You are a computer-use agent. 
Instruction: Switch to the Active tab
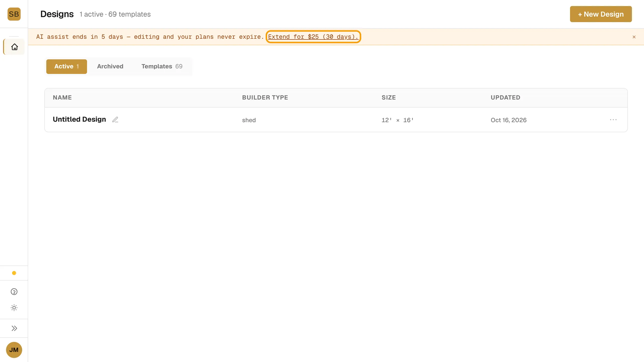[67, 66]
